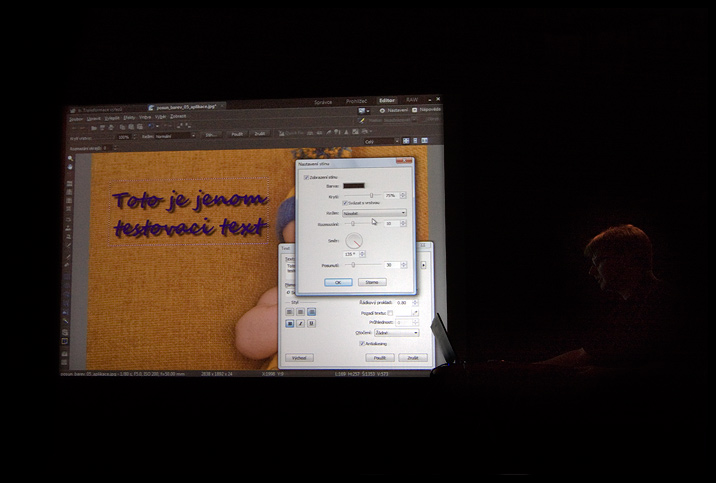Open the Celý zoom dropdown
Image resolution: width=716 pixels, height=483 pixels.
point(382,141)
